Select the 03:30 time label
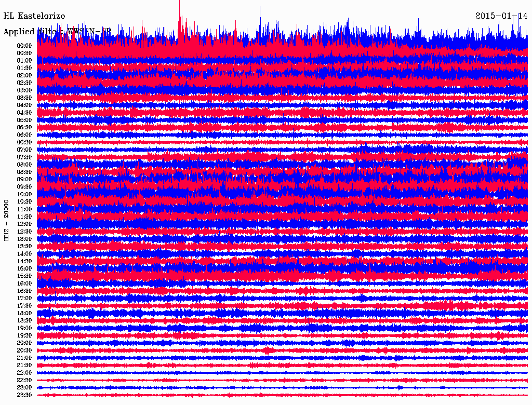This screenshot has height=405, width=532. (24, 98)
